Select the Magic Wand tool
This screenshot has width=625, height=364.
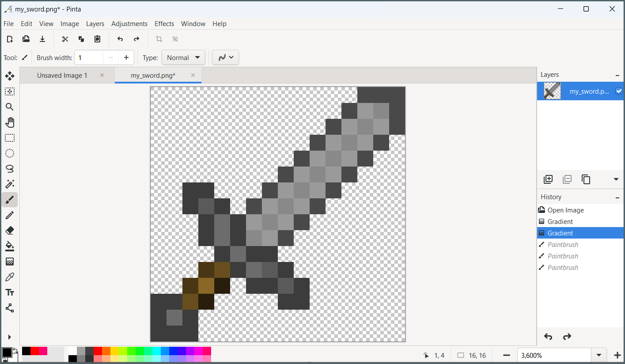click(10, 184)
